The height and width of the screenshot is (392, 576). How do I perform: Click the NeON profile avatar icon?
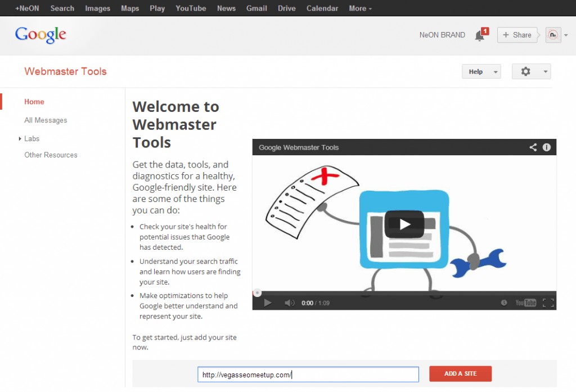(553, 35)
